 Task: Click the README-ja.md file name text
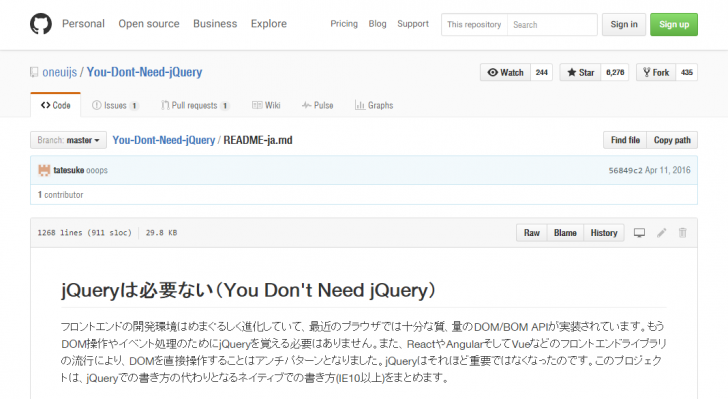[258, 140]
